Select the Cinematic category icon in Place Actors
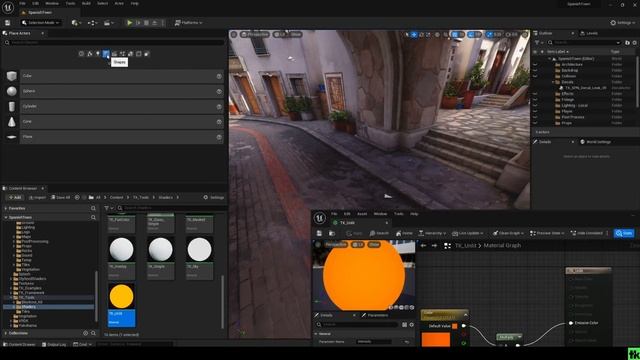 (x=114, y=53)
